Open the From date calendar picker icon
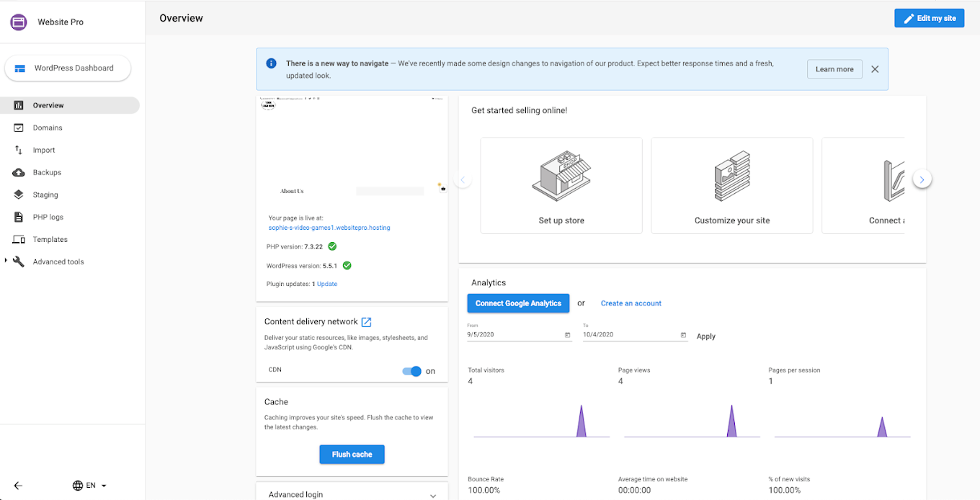Image resolution: width=980 pixels, height=500 pixels. 567,335
